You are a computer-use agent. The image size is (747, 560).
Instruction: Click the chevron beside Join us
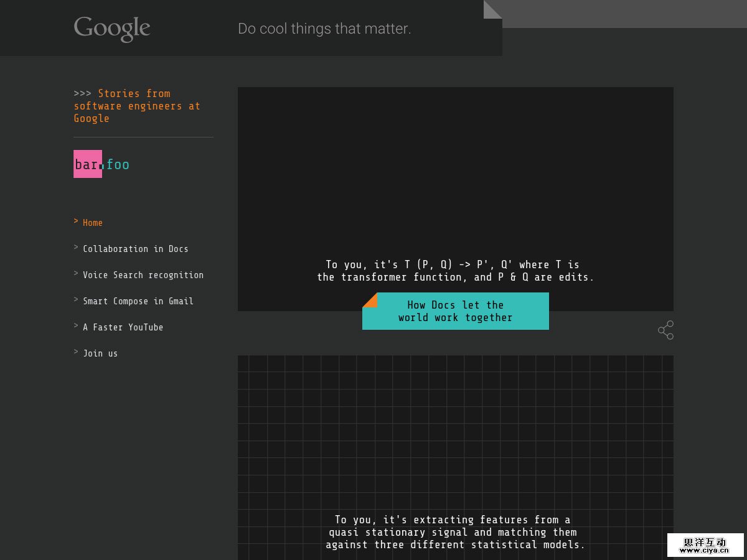tap(76, 352)
